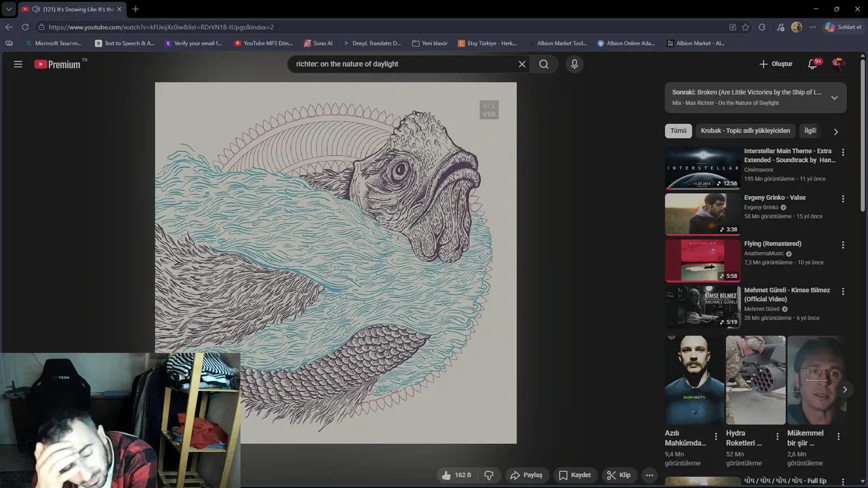868x488 pixels.
Task: Open AnathemaMusic channel link
Action: (764, 253)
